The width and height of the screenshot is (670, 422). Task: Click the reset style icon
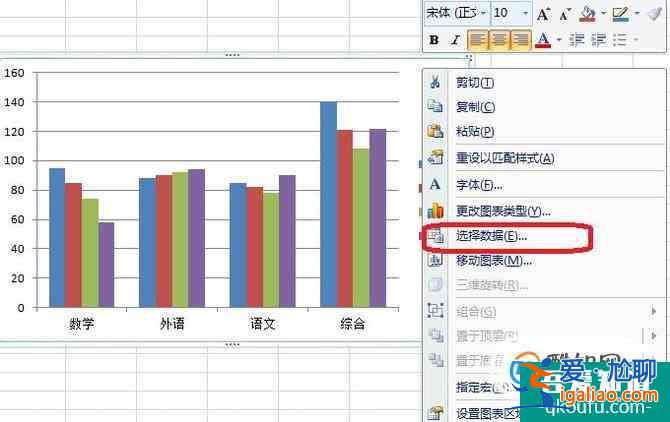[435, 157]
